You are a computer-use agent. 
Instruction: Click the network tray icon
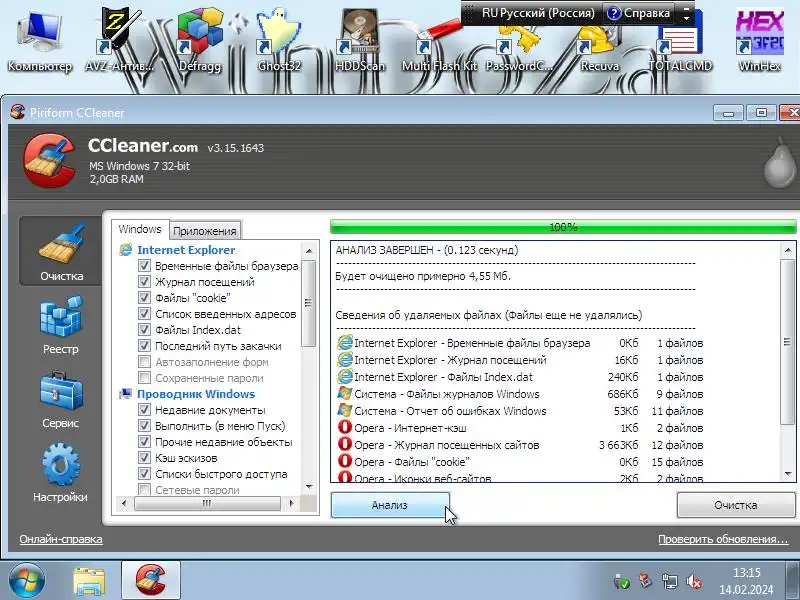pyautogui.click(x=669, y=581)
